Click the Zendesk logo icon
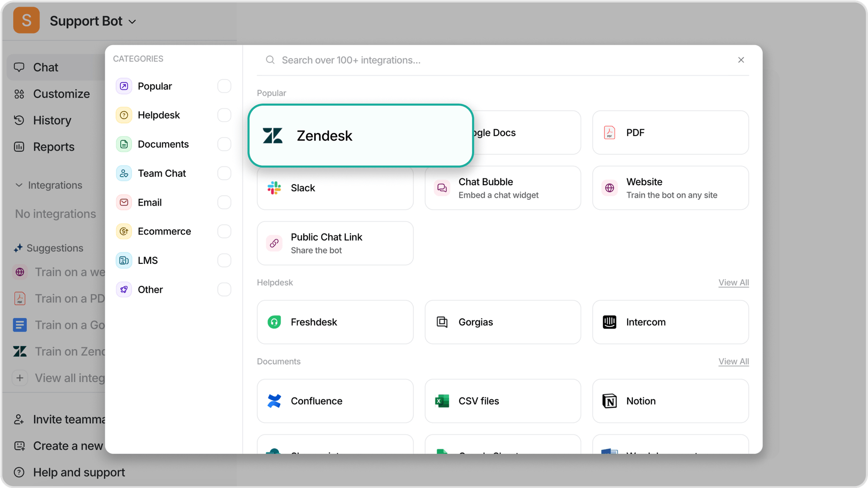The image size is (868, 488). 273,136
